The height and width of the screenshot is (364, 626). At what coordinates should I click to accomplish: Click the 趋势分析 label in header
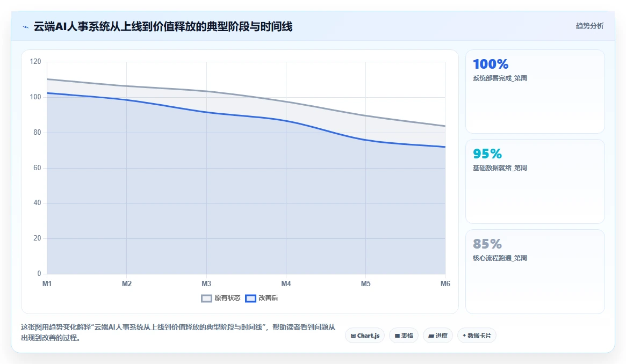589,26
